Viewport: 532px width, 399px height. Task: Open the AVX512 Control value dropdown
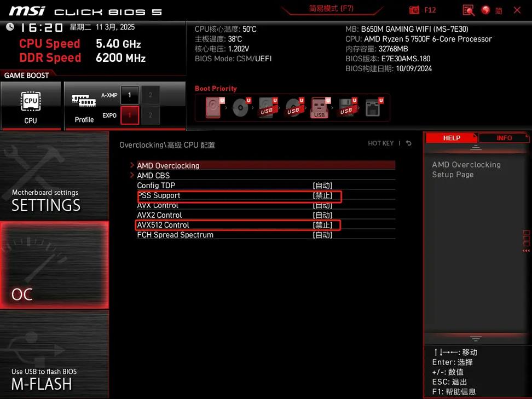tap(322, 225)
